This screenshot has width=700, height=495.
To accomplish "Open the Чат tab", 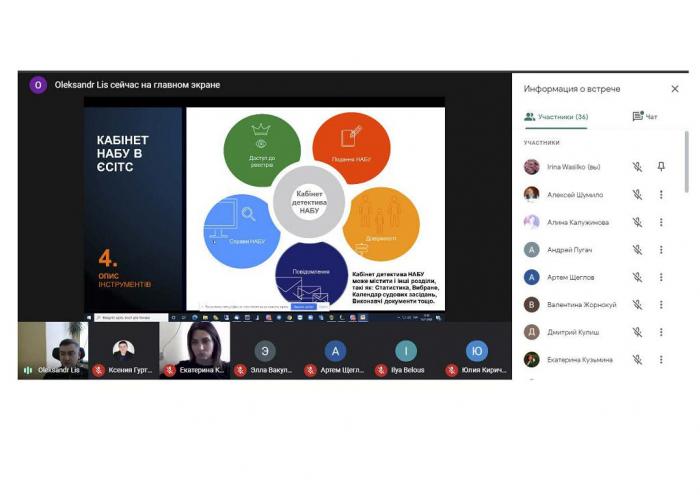I will tap(645, 117).
